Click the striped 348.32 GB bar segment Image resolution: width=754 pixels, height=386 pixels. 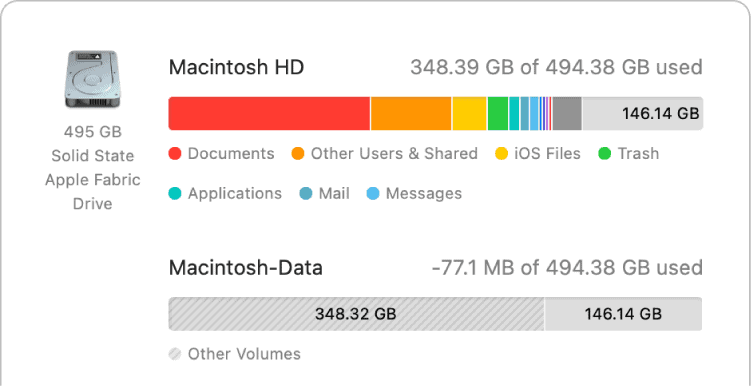tap(356, 314)
